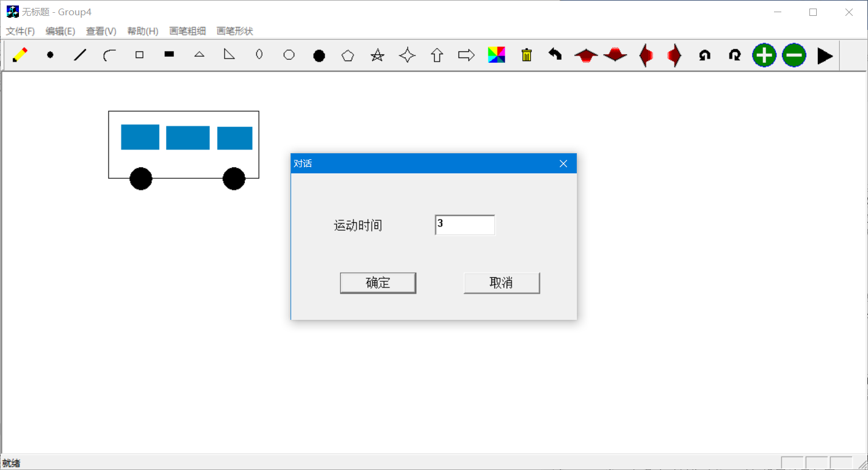Click the yellow trash can delete icon
868x470 pixels.
[527, 56]
